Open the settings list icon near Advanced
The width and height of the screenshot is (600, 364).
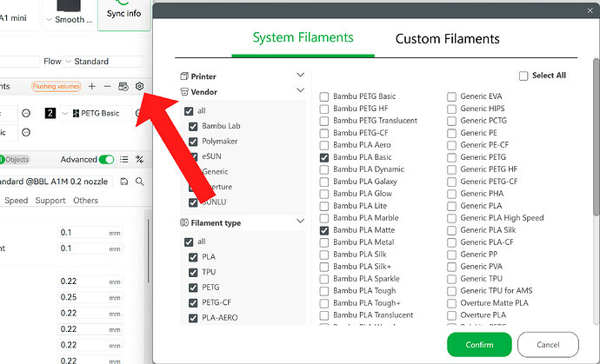[124, 160]
